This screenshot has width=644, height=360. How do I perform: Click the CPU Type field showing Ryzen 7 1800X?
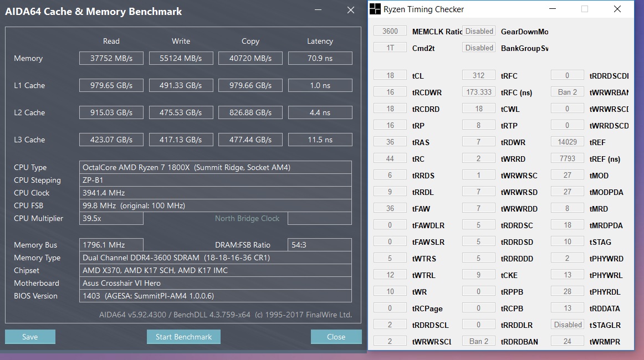(x=215, y=167)
